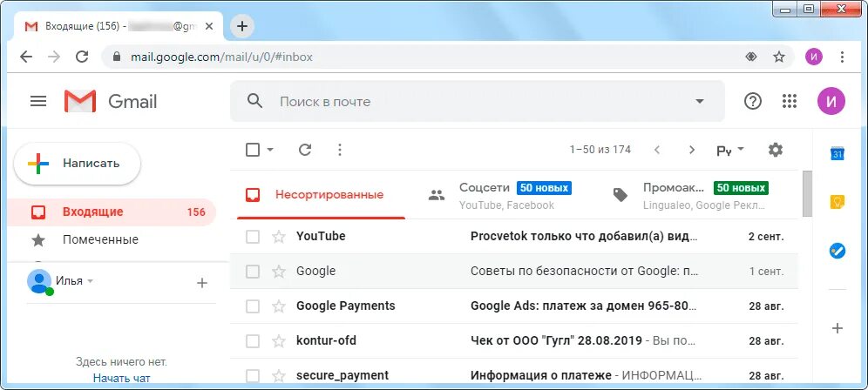Switch to Несортированные tab
Image resolution: width=868 pixels, height=390 pixels.
321,195
